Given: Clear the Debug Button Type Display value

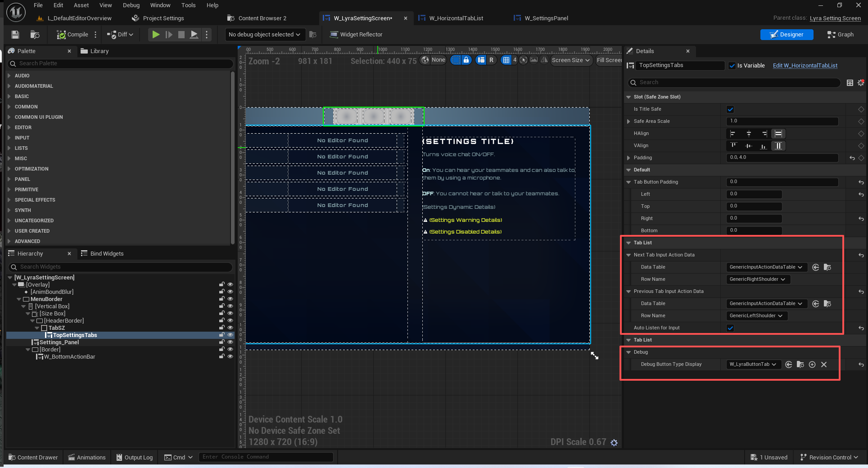Looking at the screenshot, I should (x=824, y=364).
